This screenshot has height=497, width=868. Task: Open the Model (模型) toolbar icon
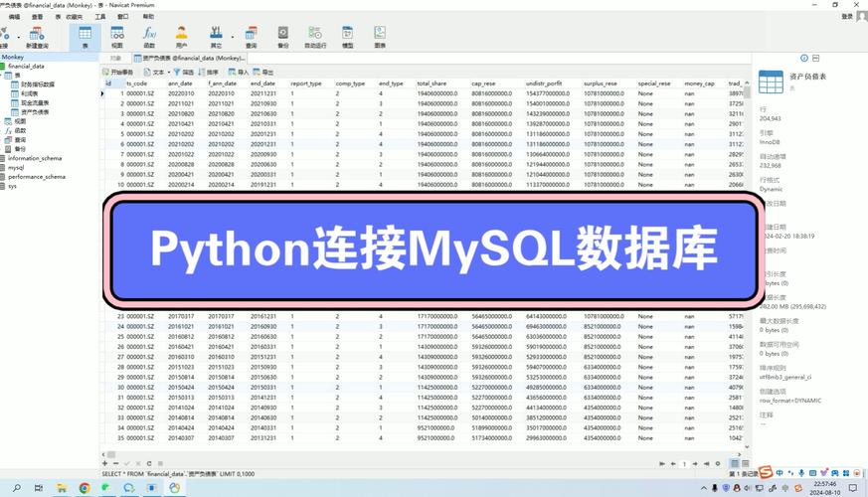[348, 38]
